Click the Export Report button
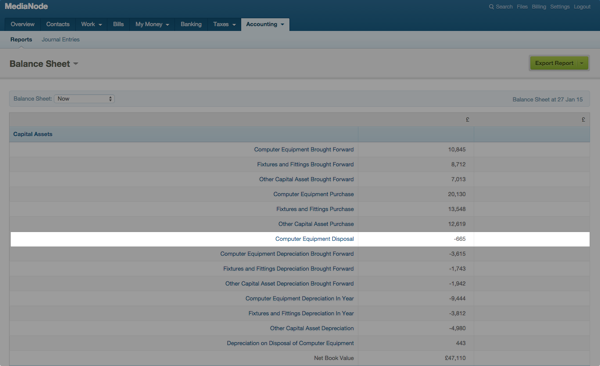Image resolution: width=600 pixels, height=366 pixels. click(x=554, y=63)
